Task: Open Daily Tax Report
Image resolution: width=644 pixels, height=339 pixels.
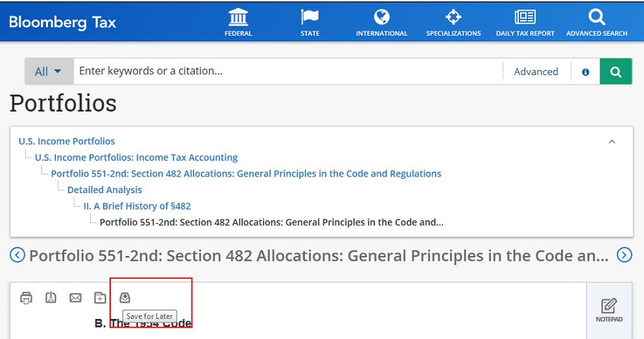Action: point(525,22)
